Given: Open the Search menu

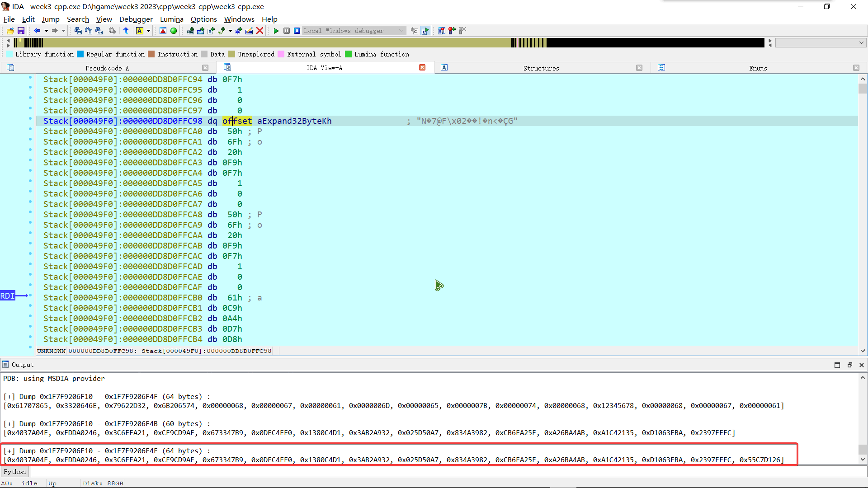Looking at the screenshot, I should (78, 19).
